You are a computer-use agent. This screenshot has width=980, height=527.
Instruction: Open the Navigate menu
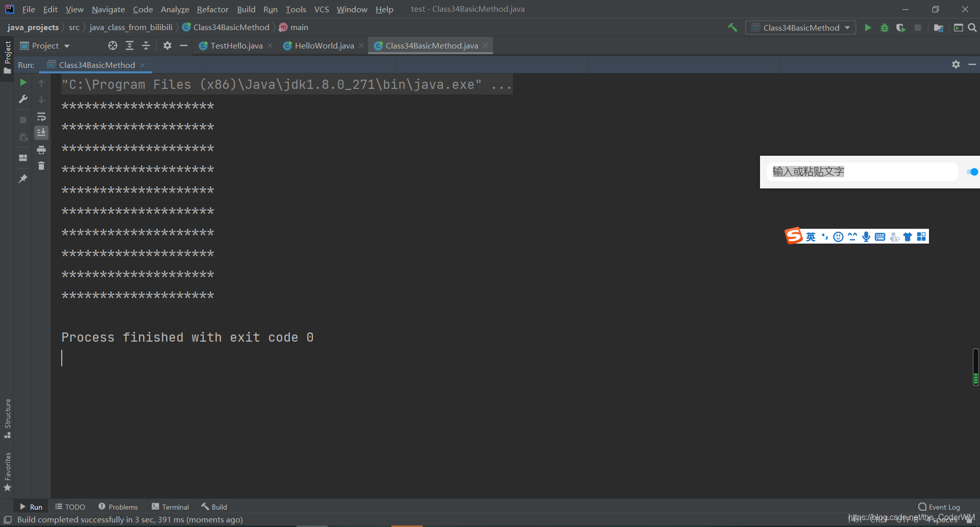108,9
